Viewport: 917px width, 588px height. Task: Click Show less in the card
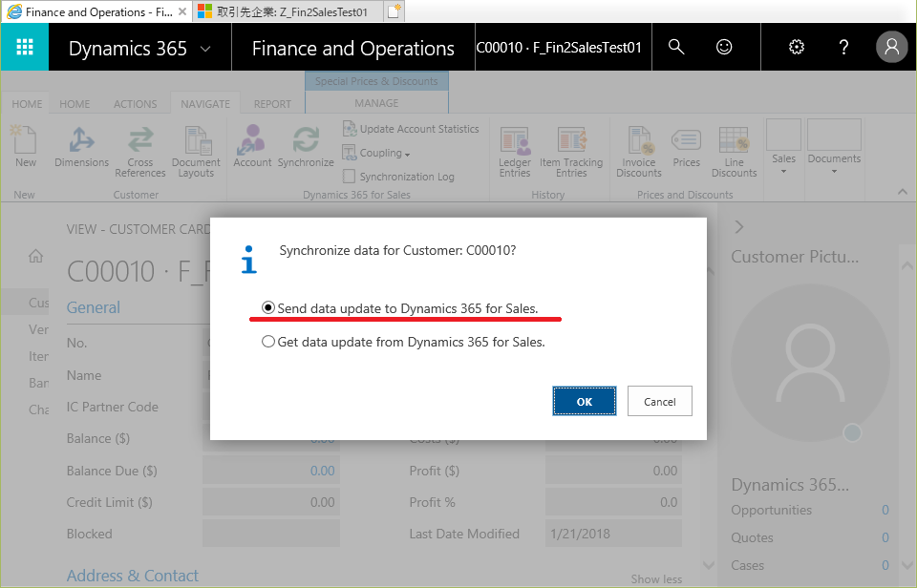pyautogui.click(x=656, y=579)
